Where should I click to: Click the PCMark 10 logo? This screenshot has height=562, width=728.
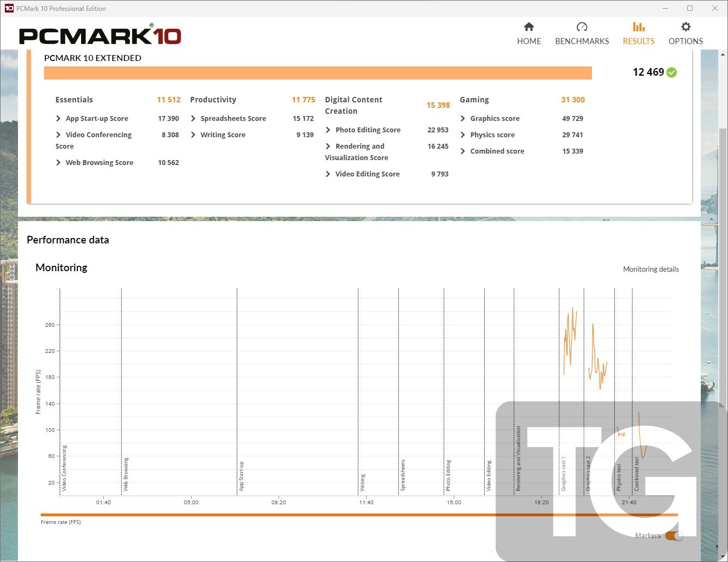pos(100,36)
